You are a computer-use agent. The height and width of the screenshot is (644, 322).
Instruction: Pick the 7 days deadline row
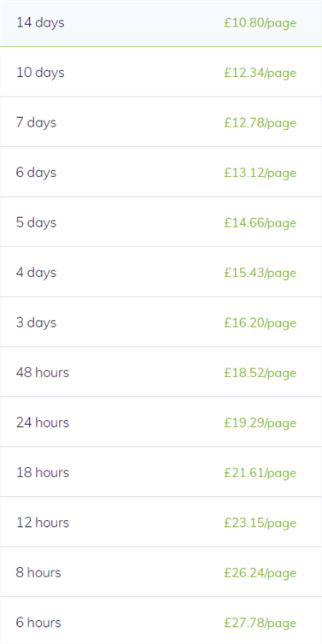click(161, 122)
